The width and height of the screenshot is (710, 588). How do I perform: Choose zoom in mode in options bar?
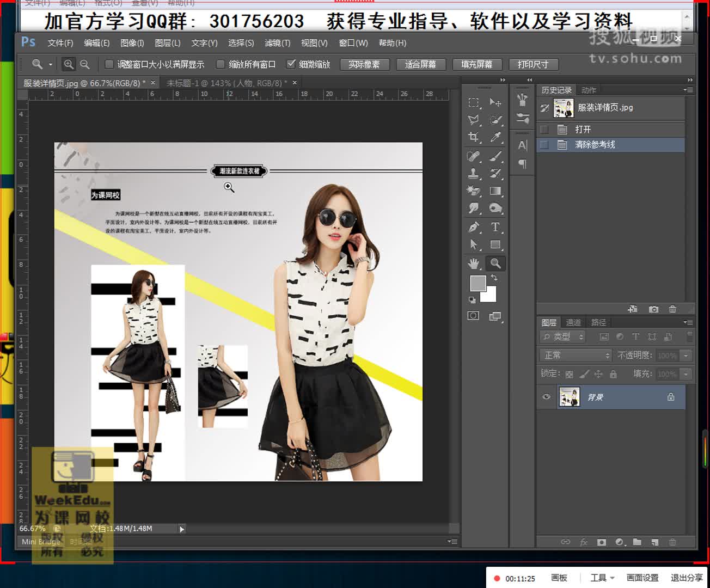69,64
